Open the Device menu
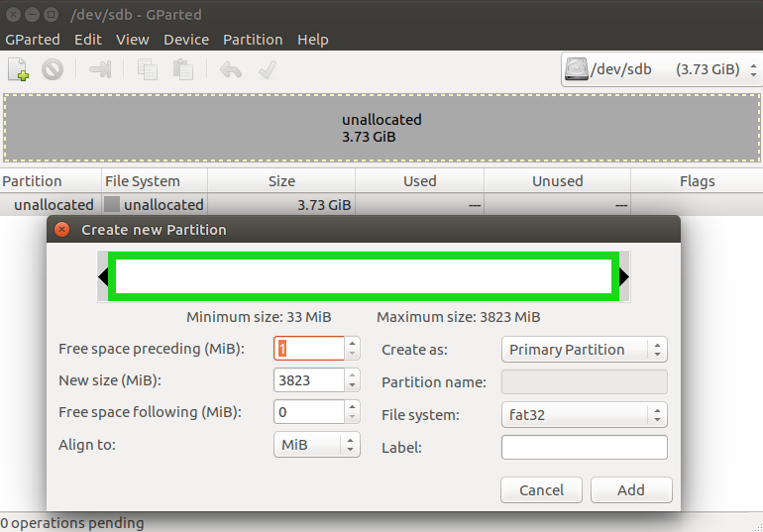The image size is (763, 532). click(186, 40)
